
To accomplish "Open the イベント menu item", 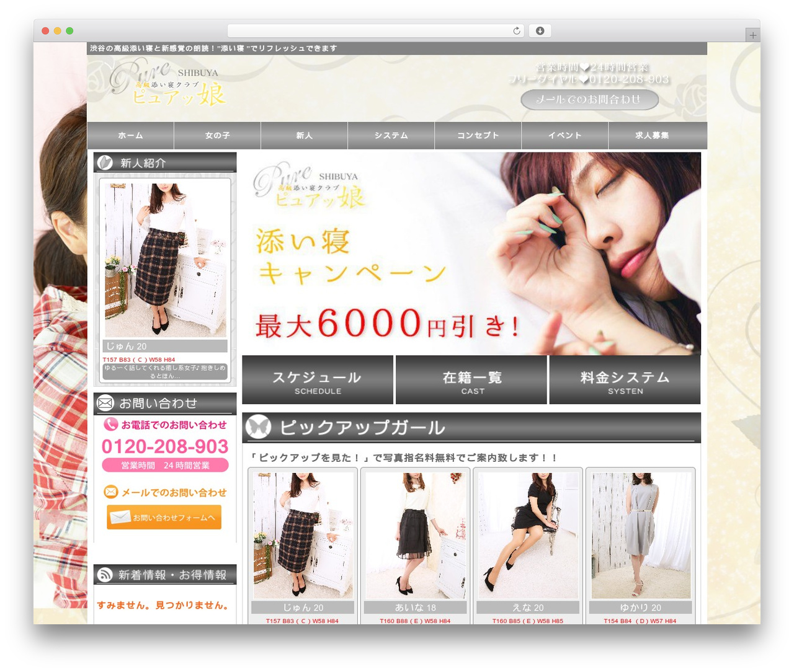I will pos(564,135).
